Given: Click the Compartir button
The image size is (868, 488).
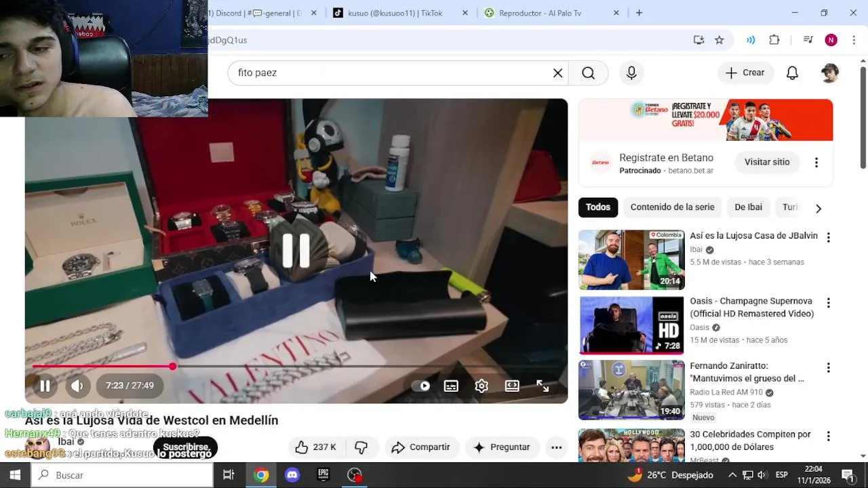Looking at the screenshot, I should pos(421,447).
